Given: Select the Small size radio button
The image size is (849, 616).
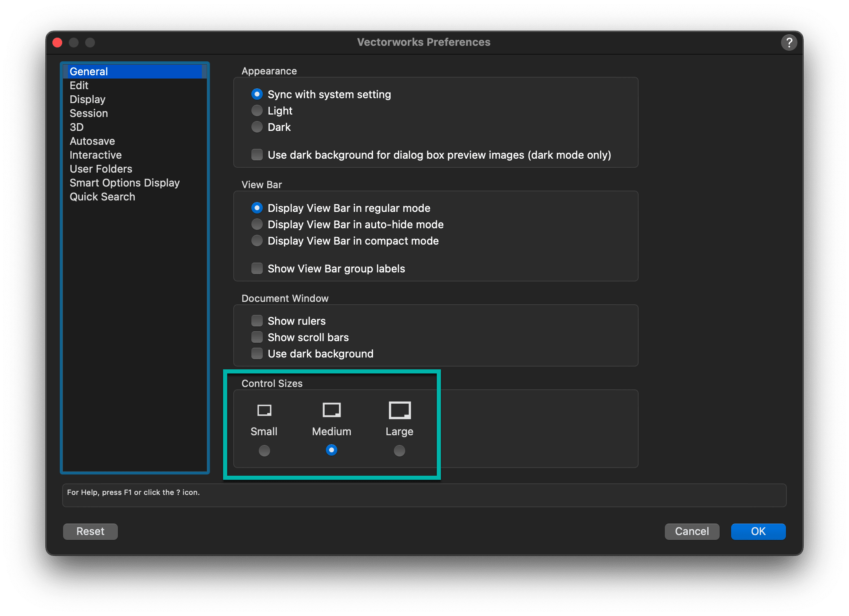Looking at the screenshot, I should coord(264,451).
